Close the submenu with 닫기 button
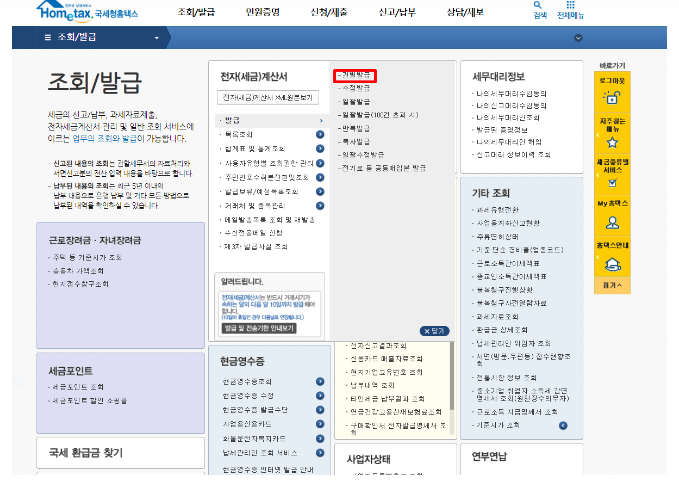This screenshot has height=483, width=679. coord(434,331)
